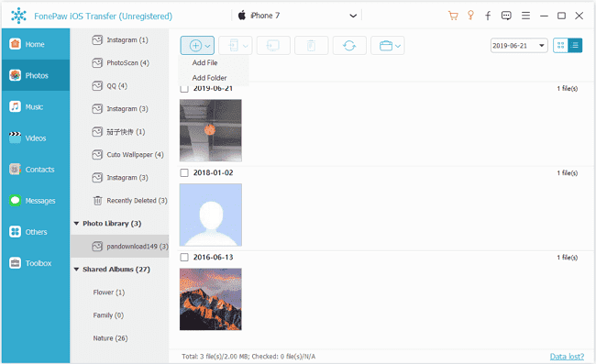Open the 2019-06-21 date filter dropdown
Screen dimensions: 596x364
point(519,46)
